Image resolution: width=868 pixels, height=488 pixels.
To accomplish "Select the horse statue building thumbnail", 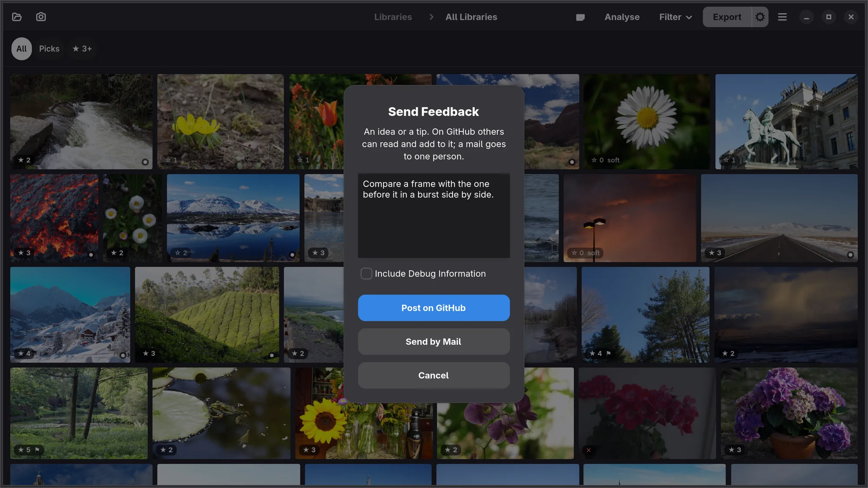I will point(786,121).
